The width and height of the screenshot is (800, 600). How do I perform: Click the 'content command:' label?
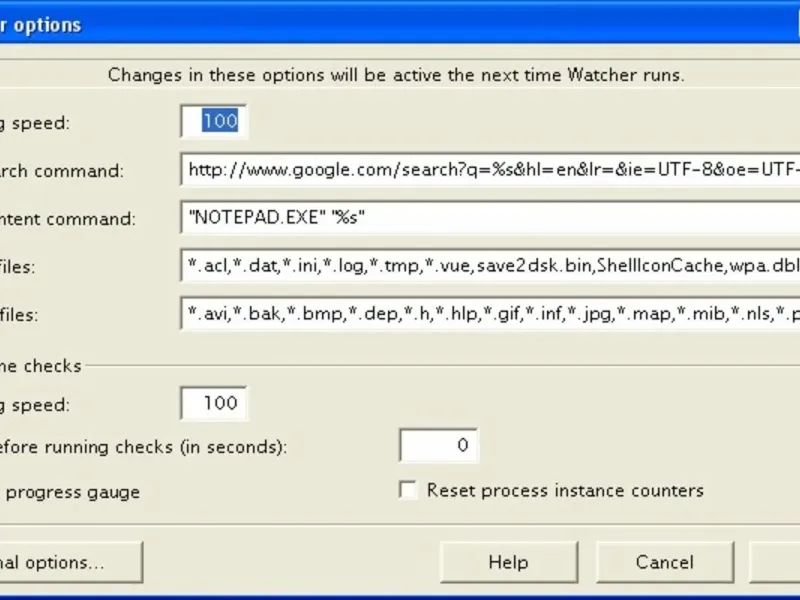pyautogui.click(x=68, y=219)
